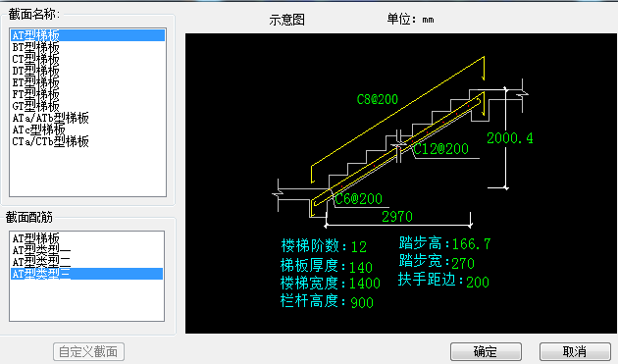Choose DT型梯板 section type

(x=36, y=71)
